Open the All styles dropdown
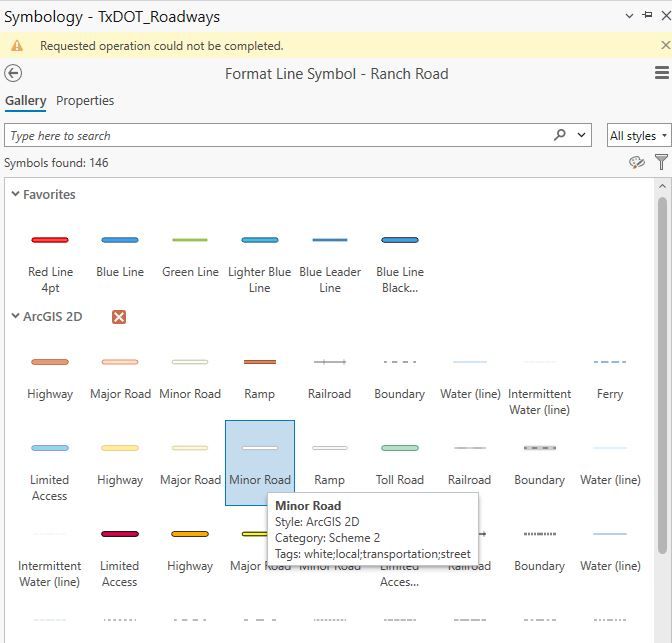 click(638, 136)
